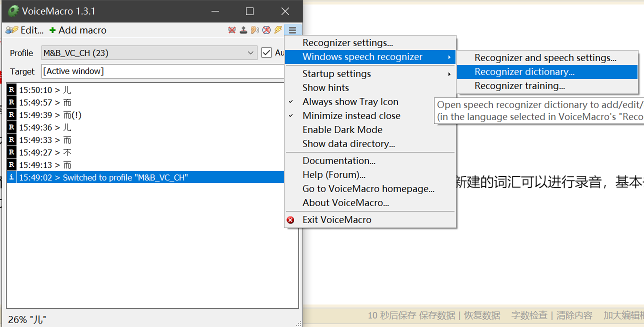Open the Edit profiles button
The height and width of the screenshot is (327, 644).
24,30
